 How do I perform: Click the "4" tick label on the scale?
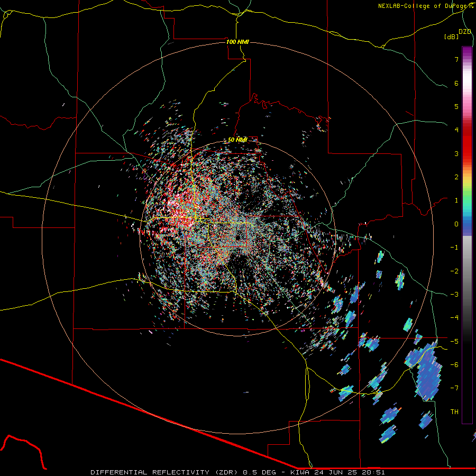[x=456, y=130]
